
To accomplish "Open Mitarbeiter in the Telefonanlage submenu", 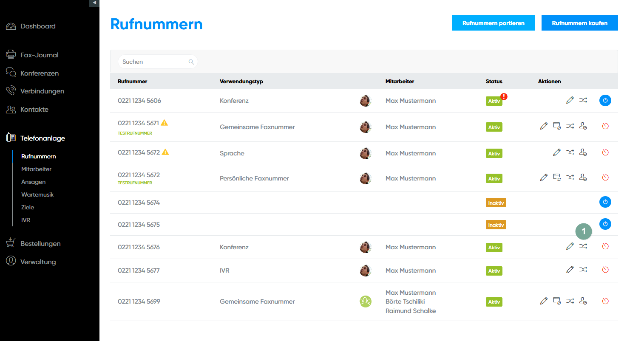I will (36, 169).
